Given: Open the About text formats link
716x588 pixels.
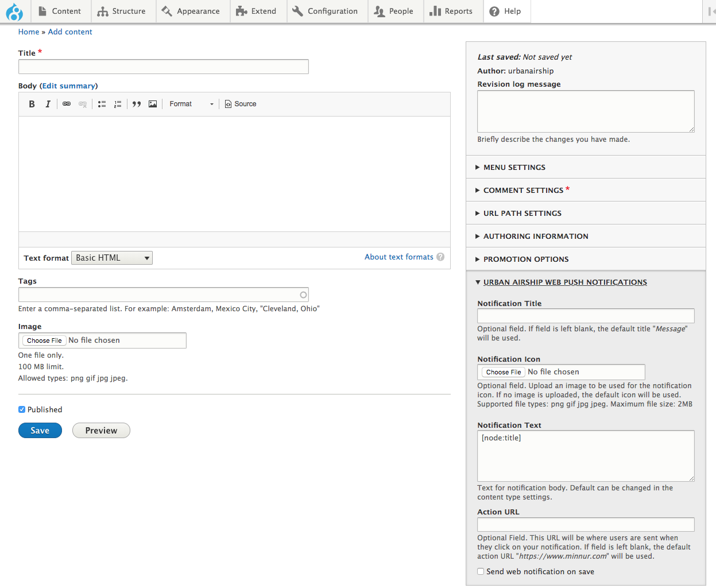Looking at the screenshot, I should click(x=398, y=257).
